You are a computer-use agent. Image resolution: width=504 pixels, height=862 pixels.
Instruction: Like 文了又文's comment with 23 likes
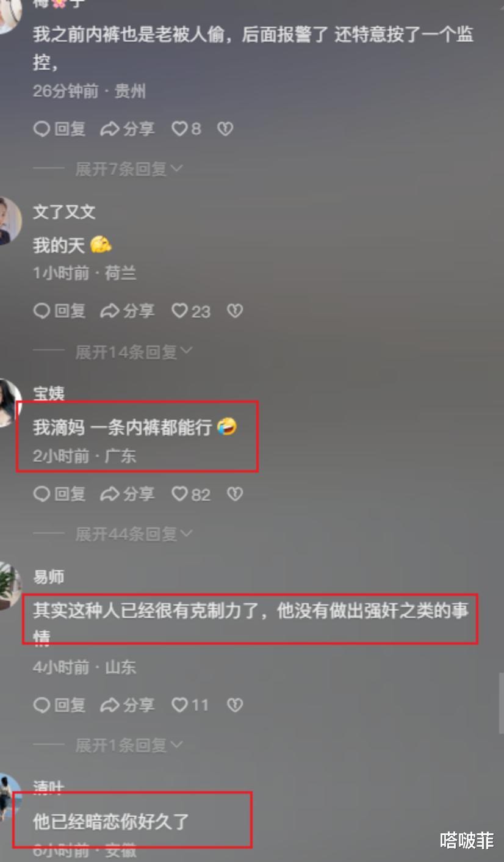(190, 311)
